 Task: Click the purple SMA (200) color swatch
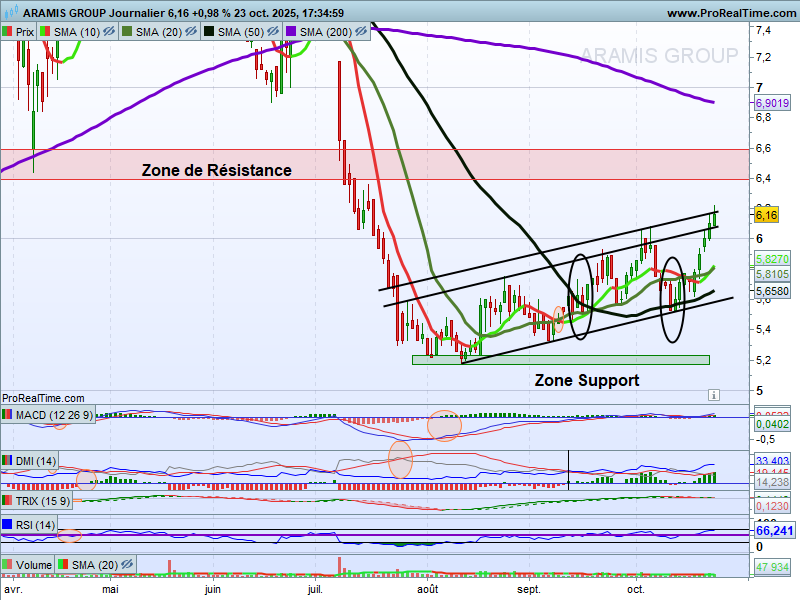(291, 32)
